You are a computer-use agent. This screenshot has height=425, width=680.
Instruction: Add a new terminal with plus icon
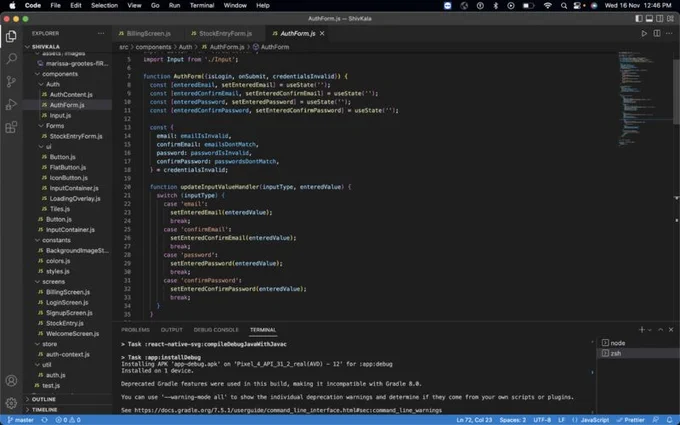pos(642,330)
